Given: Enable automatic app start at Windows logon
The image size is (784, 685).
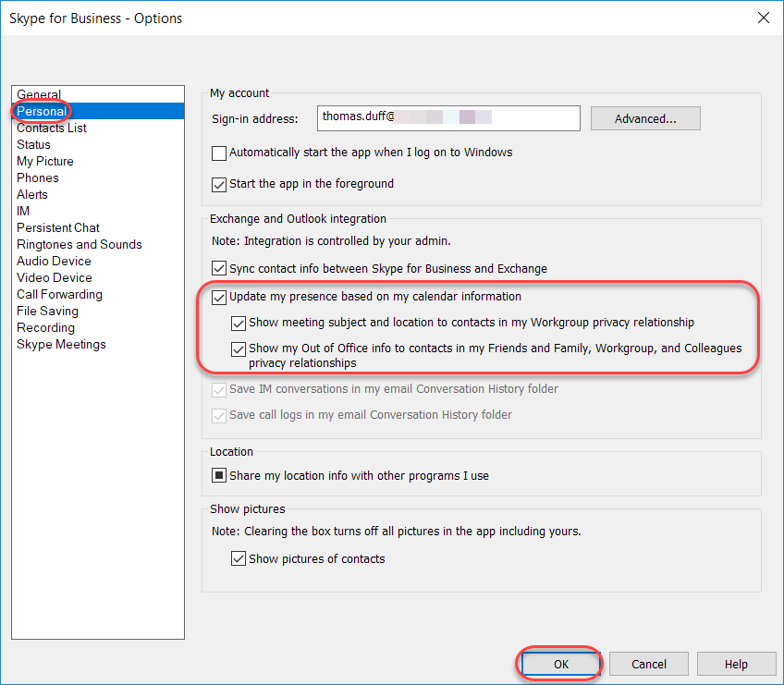Looking at the screenshot, I should point(219,153).
